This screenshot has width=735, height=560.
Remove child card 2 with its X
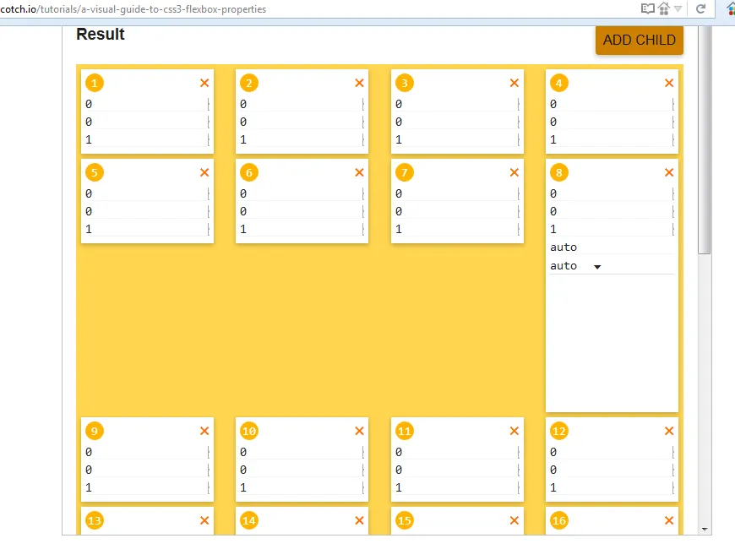[360, 83]
